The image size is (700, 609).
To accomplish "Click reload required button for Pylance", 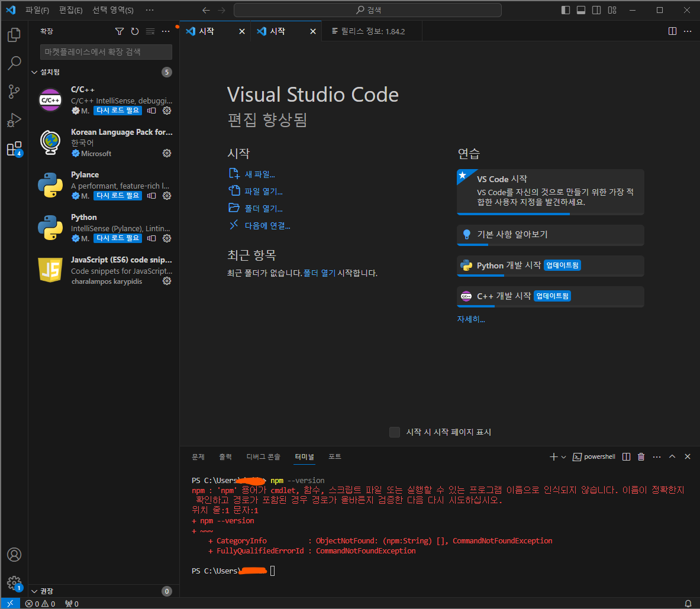I will pos(118,196).
